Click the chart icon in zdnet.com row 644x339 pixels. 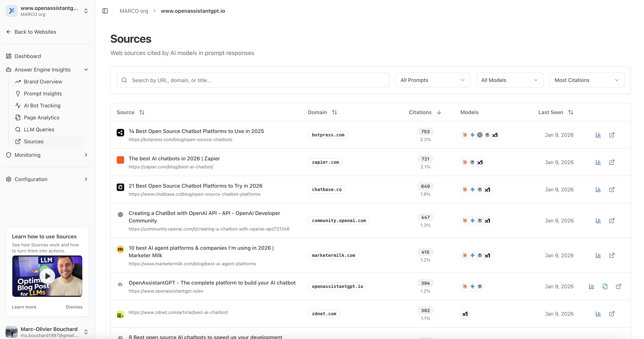(598, 314)
